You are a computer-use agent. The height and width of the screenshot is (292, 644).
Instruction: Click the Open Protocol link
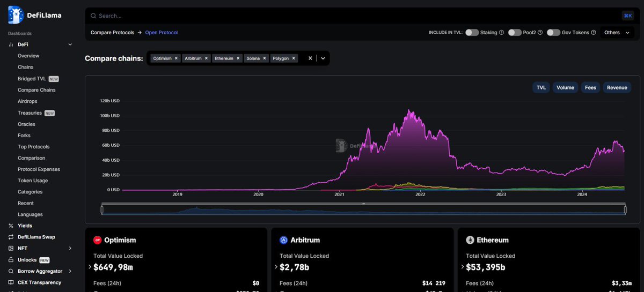click(x=161, y=33)
